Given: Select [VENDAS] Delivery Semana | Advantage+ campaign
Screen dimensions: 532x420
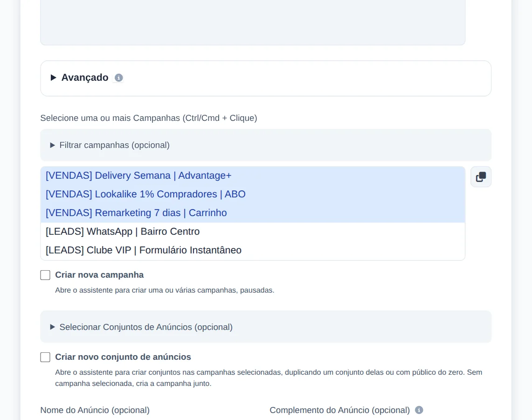Looking at the screenshot, I should pyautogui.click(x=253, y=175).
